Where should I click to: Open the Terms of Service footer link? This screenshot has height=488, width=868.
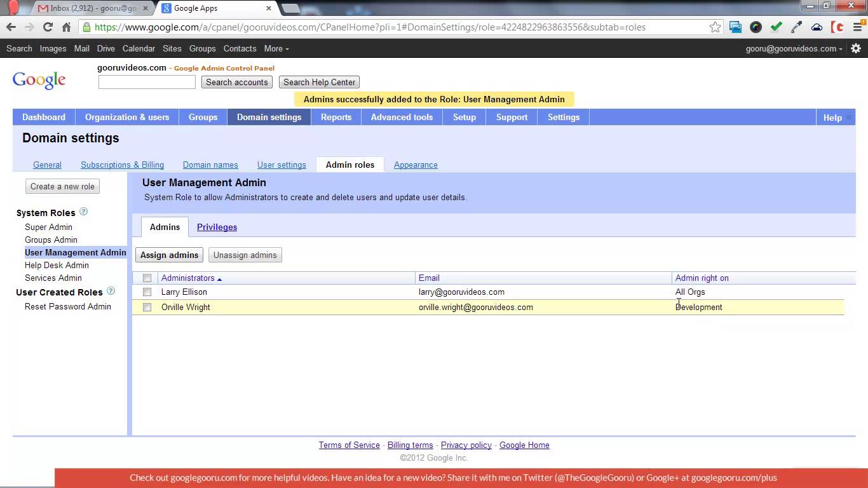349,445
